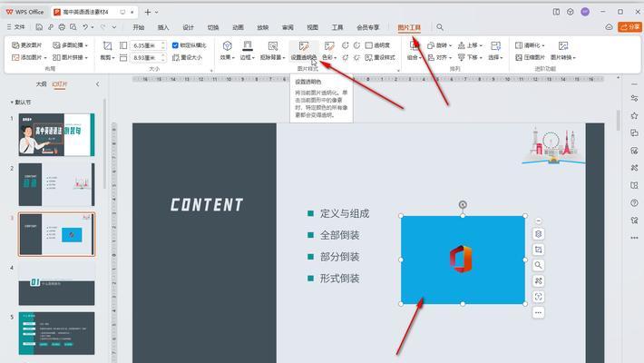This screenshot has height=363, width=644.
Task: Click the crop icon beside the selected image
Action: [x=538, y=250]
